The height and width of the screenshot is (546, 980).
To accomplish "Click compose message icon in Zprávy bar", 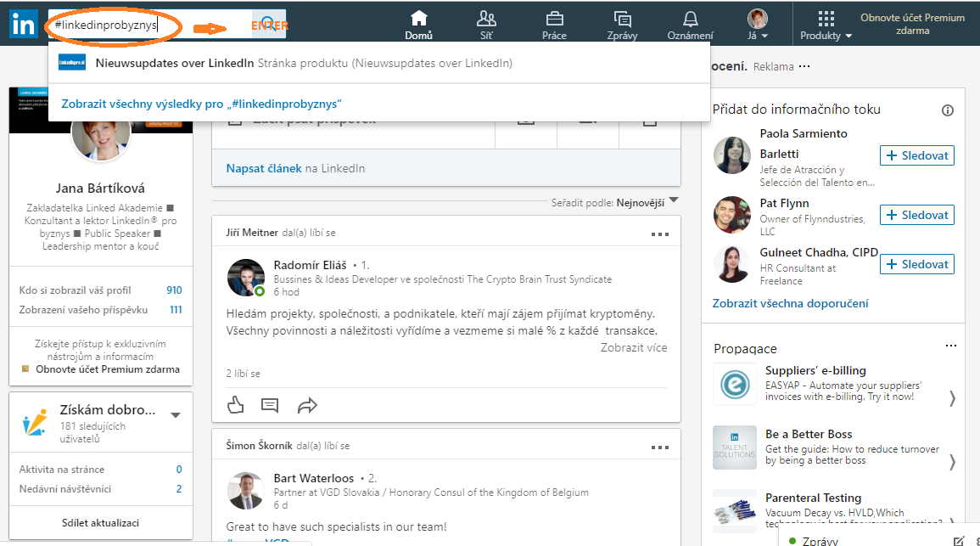I will click(x=959, y=540).
